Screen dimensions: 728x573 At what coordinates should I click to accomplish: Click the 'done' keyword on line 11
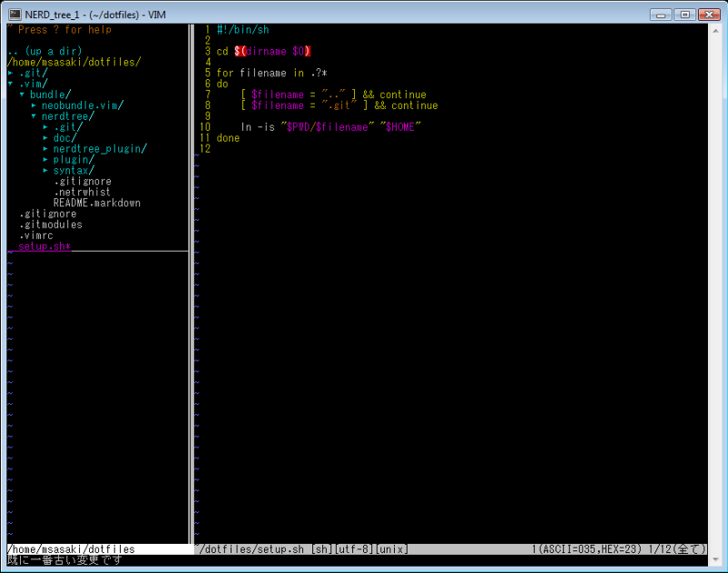228,138
